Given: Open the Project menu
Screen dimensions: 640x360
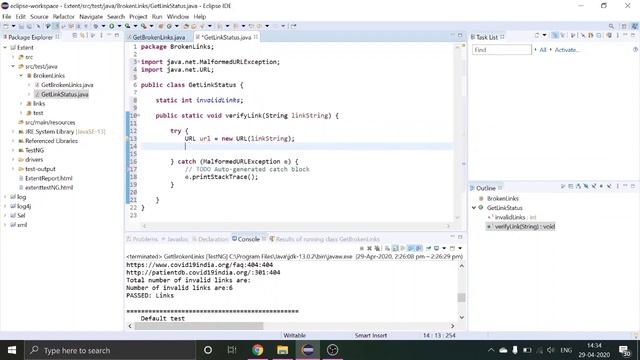Looking at the screenshot, I should click(x=138, y=16).
